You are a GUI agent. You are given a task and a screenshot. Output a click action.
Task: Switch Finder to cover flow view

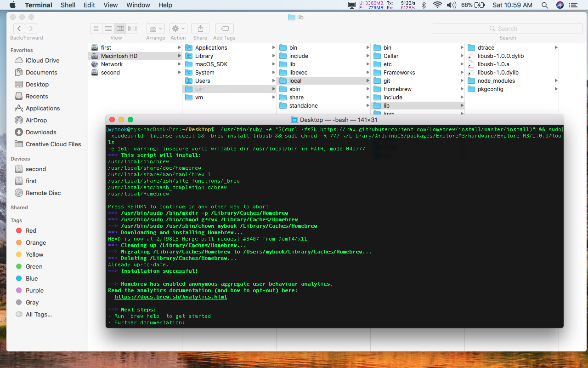[132, 29]
